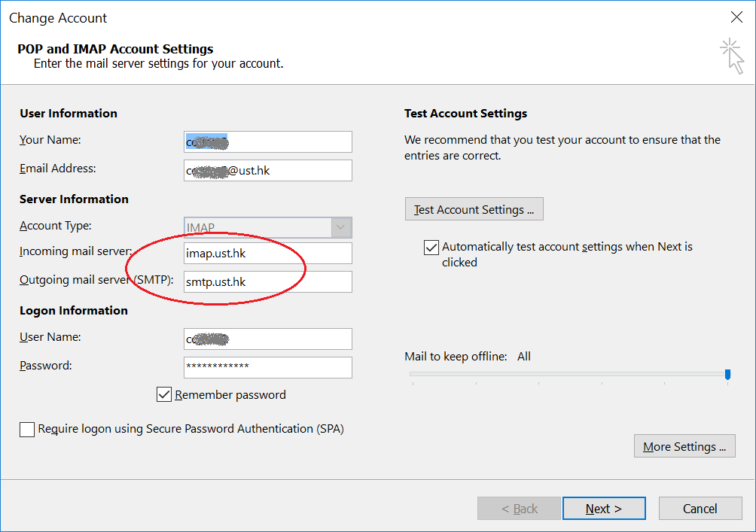756x532 pixels.
Task: Click the Mail to keep offline slider handle
Action: coord(727,374)
